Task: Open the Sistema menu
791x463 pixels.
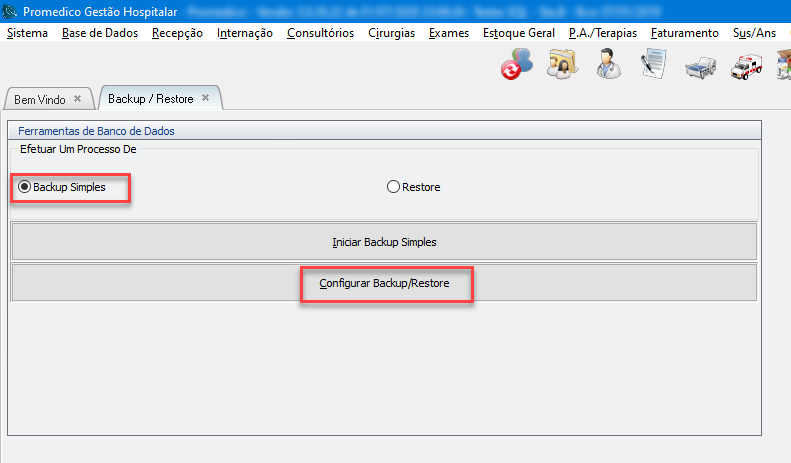Action: (x=27, y=33)
